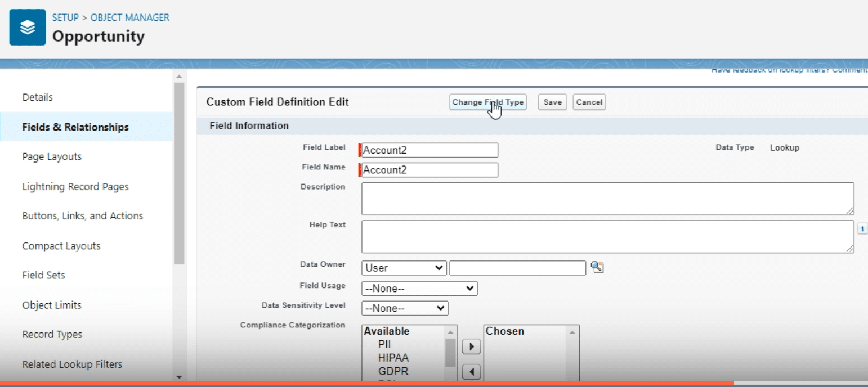Open the Data Owner User dropdown
This screenshot has width=868, height=387.
404,268
